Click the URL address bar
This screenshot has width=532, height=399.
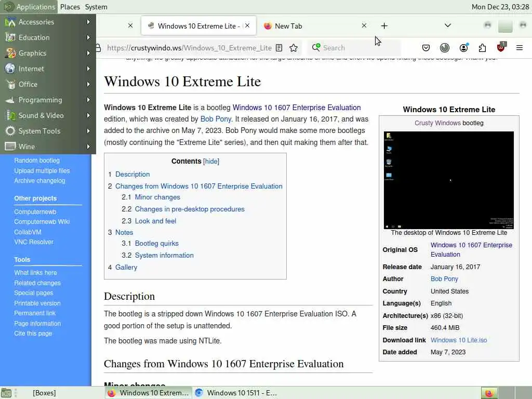tap(188, 48)
